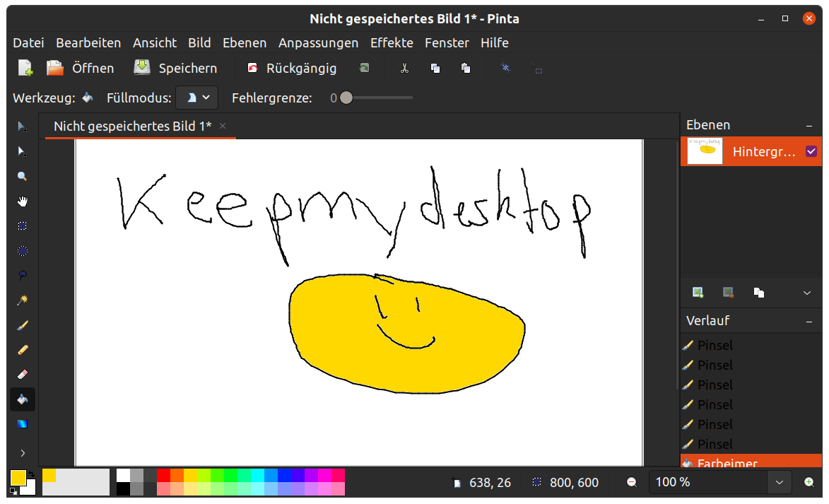Click the Fehlergrenze slider handle
Screen dimensions: 829x504
coord(346,98)
